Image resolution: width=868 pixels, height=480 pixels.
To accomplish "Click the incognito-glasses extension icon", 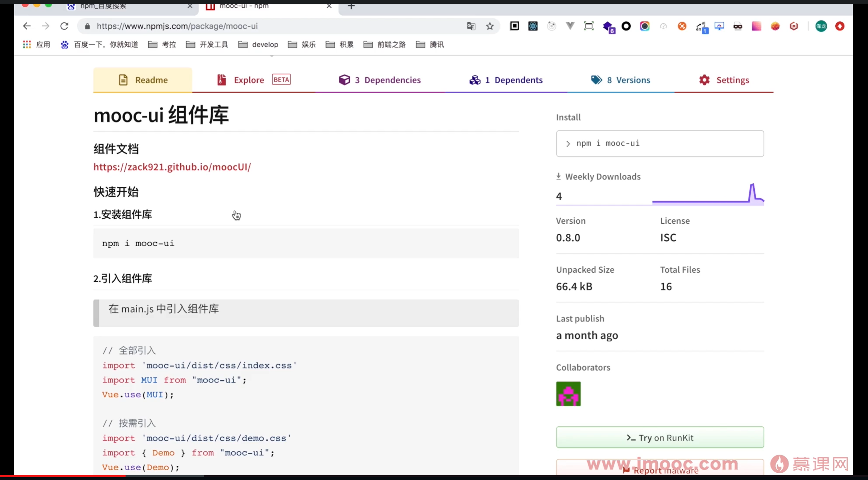I will coord(738,26).
